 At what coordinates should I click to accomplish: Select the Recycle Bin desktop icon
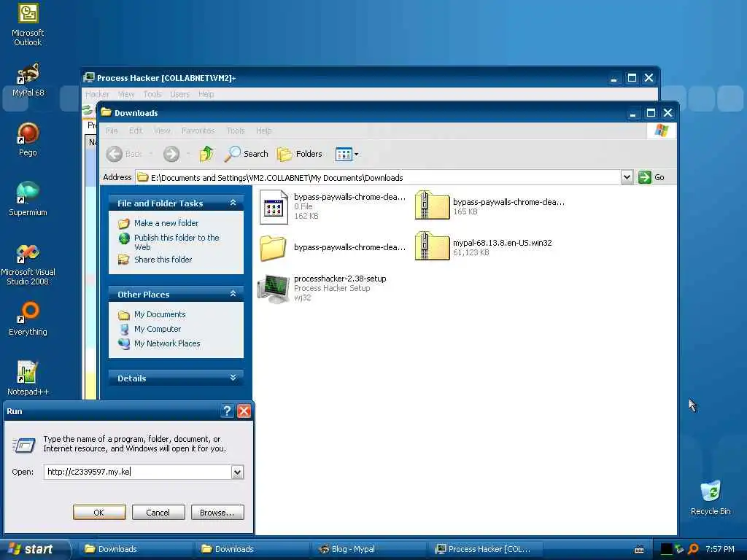tap(711, 497)
